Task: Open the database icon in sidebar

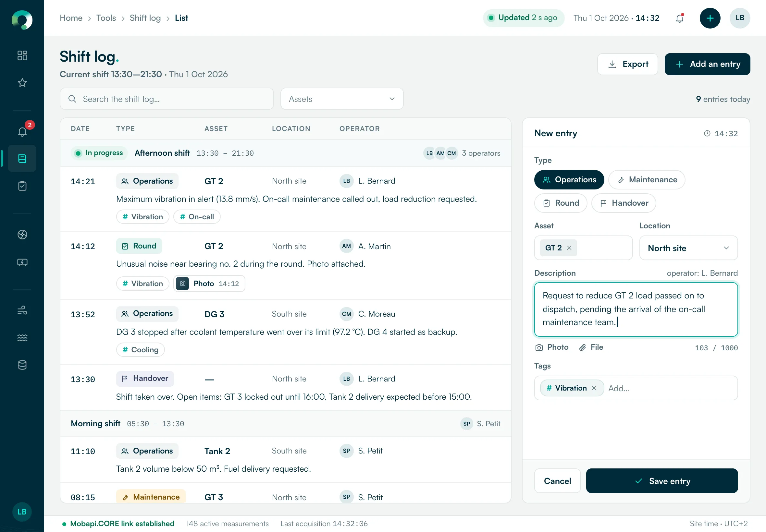Action: pos(22,365)
